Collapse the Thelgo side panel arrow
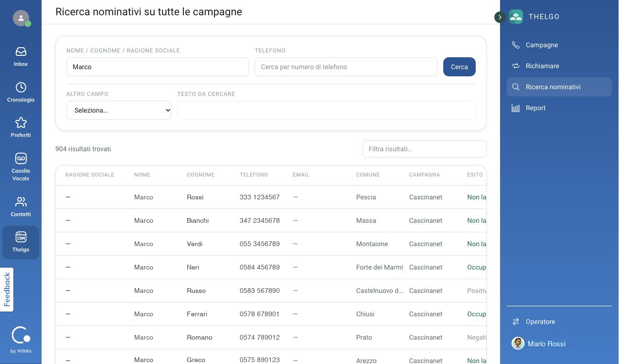619x364 pixels. pos(500,17)
